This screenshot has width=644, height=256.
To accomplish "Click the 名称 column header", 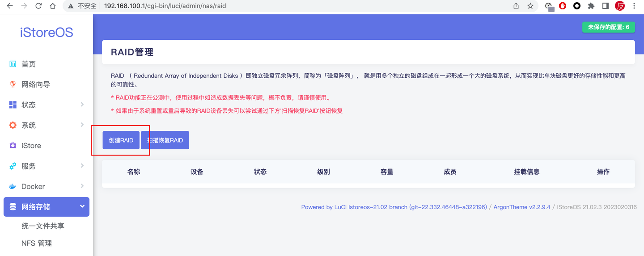I will click(x=134, y=172).
